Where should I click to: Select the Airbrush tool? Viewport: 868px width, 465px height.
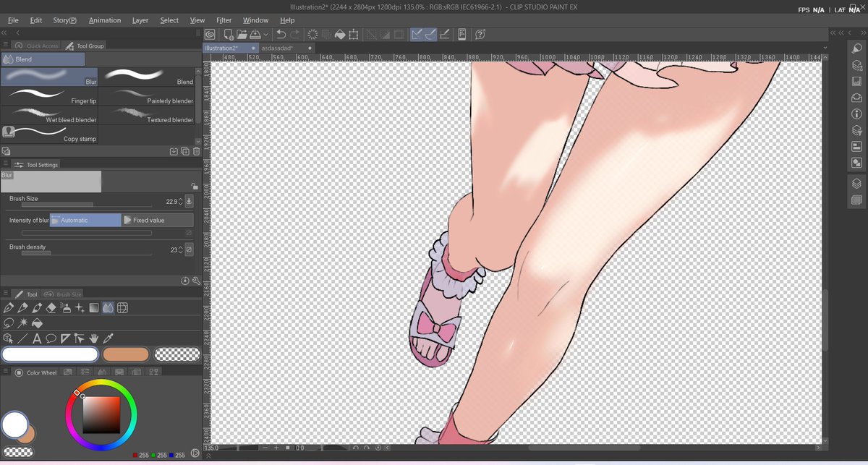pos(66,308)
